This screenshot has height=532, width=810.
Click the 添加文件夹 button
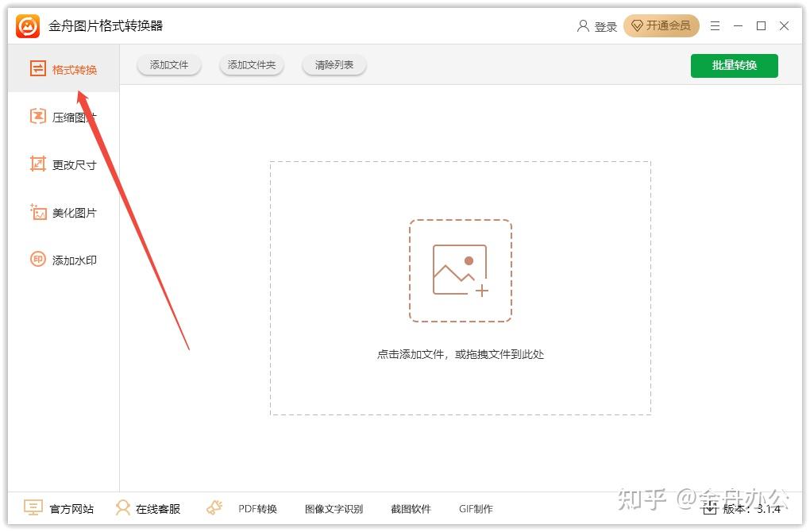point(252,65)
